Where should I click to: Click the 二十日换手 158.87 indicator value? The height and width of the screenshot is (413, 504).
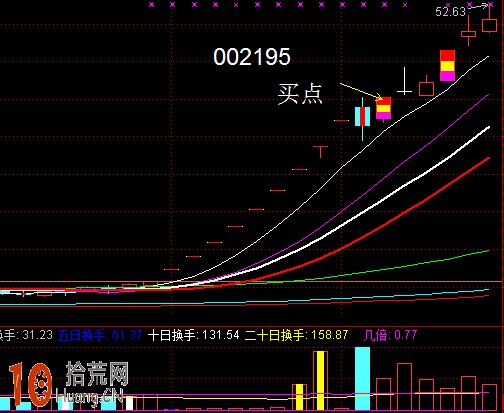296,335
